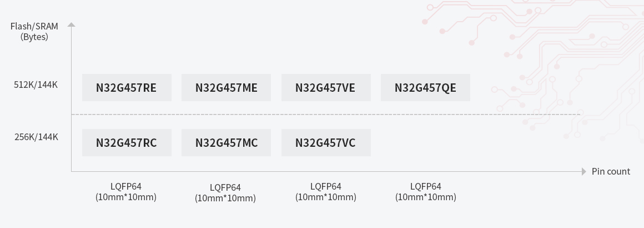644x228 pixels.
Task: Click the Pin count axis label
Action: tap(611, 171)
